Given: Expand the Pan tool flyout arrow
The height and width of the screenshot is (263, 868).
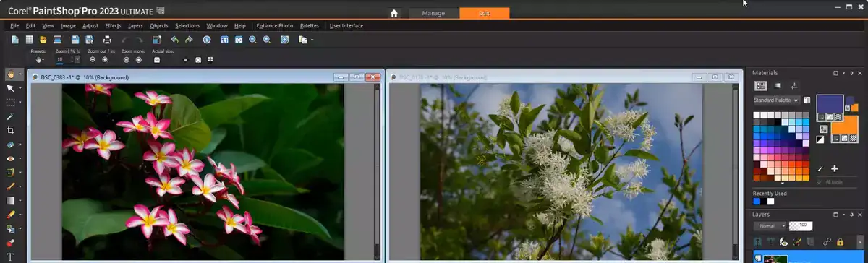Looking at the screenshot, I should (20, 74).
